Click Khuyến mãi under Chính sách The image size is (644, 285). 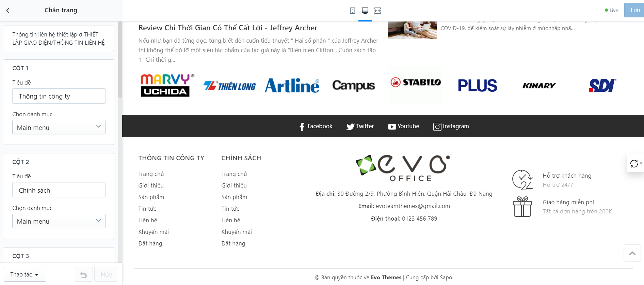pyautogui.click(x=237, y=232)
